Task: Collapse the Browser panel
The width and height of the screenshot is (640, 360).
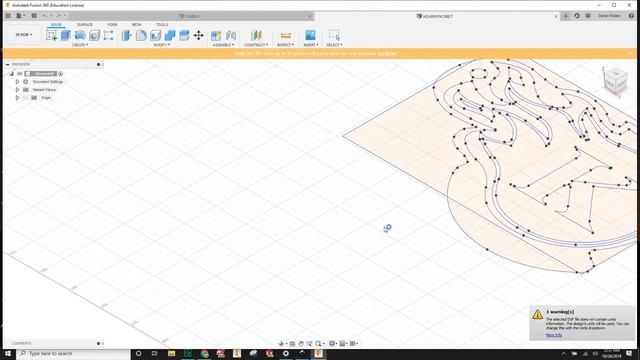Action: tap(7, 64)
